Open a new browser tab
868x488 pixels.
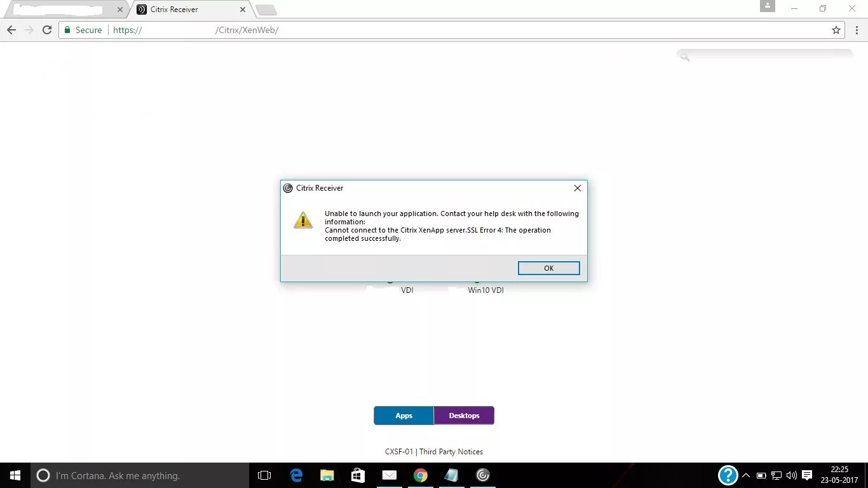[x=266, y=10]
